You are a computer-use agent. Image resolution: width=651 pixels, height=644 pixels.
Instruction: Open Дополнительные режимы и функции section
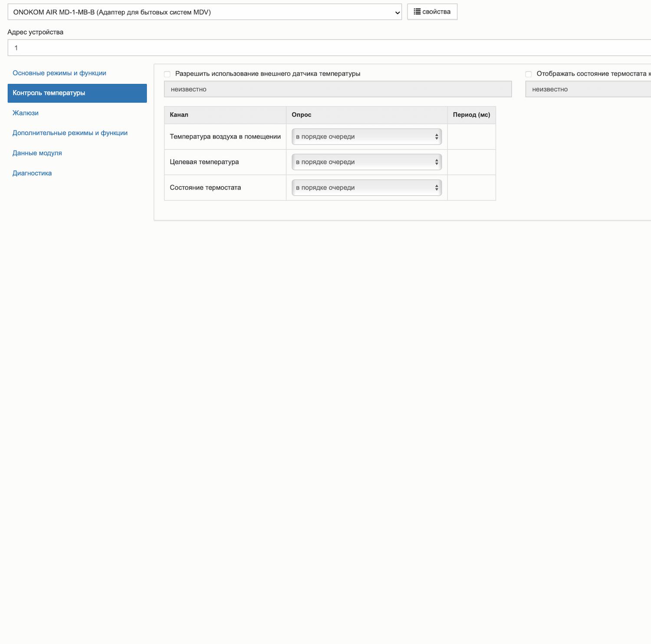coord(70,133)
